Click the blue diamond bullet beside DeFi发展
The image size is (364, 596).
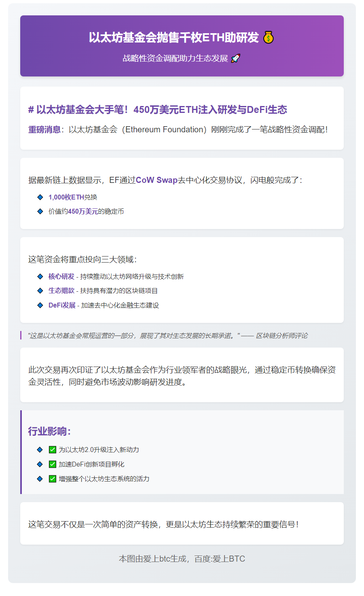(40, 305)
